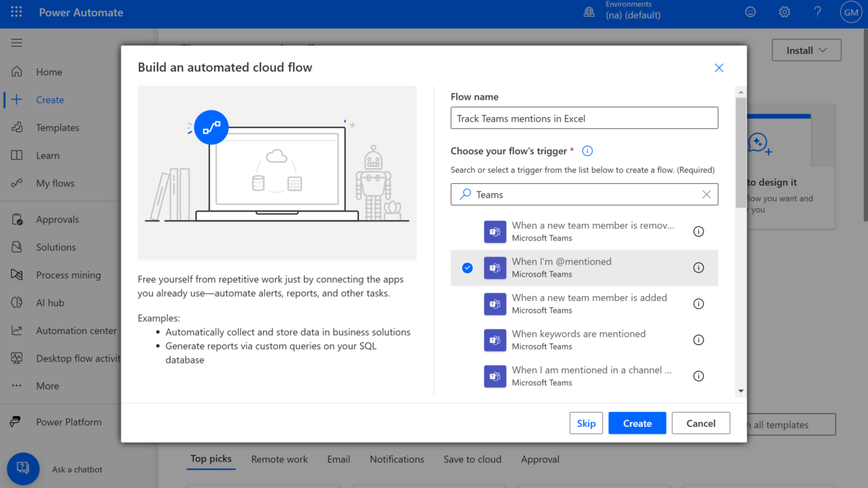Open the Help question mark icon

[818, 12]
